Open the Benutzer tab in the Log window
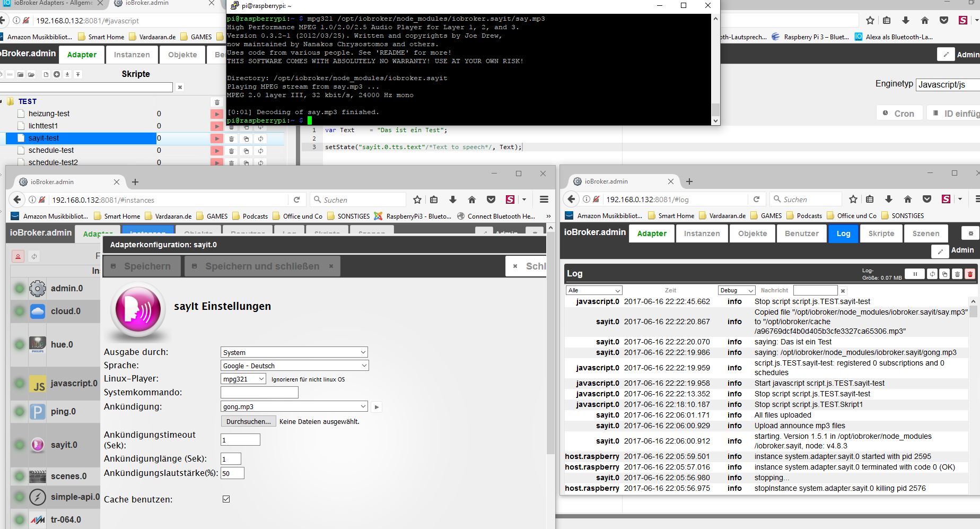 (x=801, y=233)
